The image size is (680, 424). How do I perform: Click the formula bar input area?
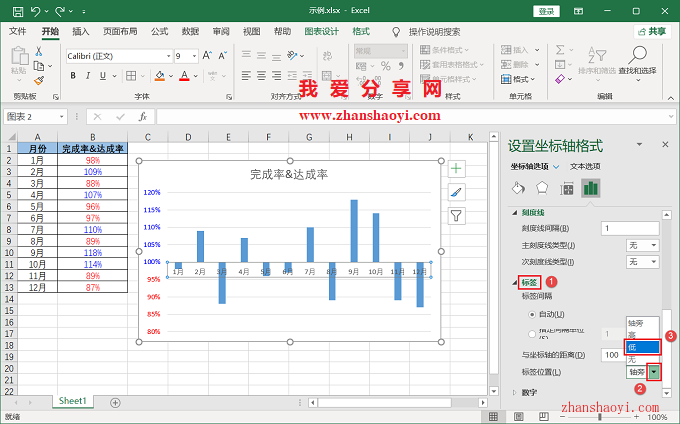click(x=415, y=117)
